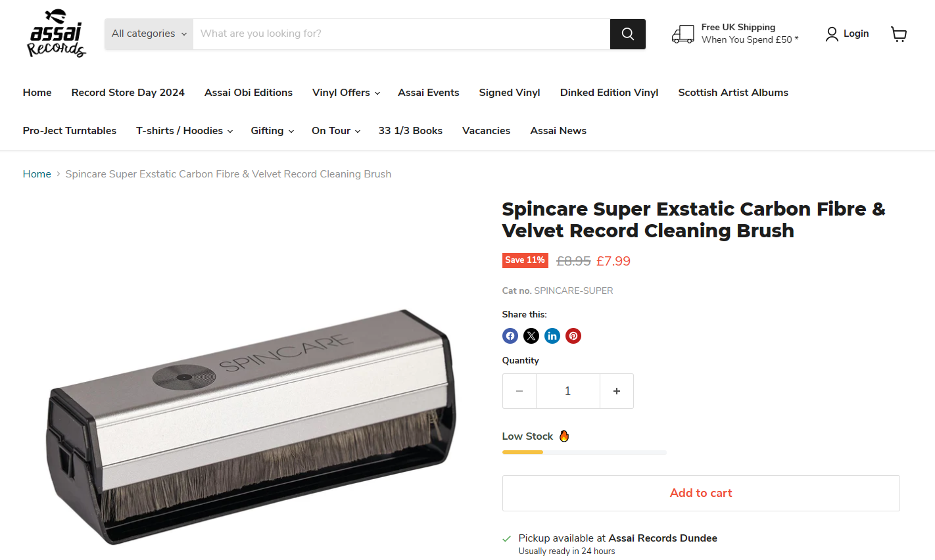The width and height of the screenshot is (935, 560).
Task: Share product on LinkedIn
Action: (x=552, y=337)
